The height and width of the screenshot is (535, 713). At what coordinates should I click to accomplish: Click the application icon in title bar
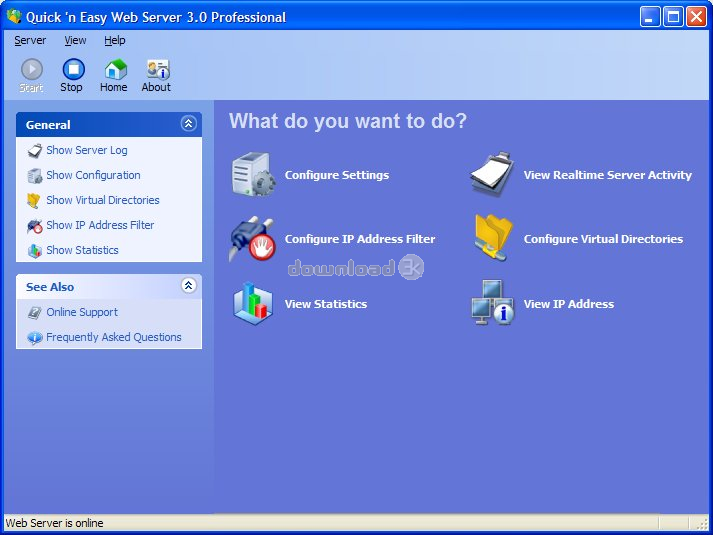(15, 16)
